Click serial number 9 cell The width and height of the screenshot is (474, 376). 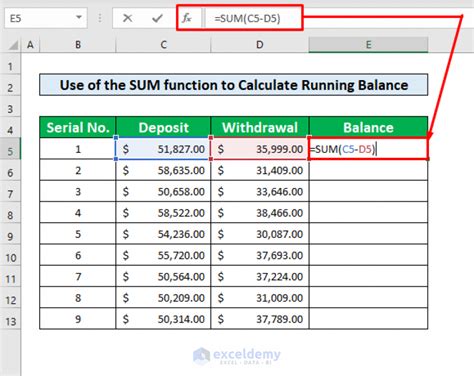coord(78,319)
